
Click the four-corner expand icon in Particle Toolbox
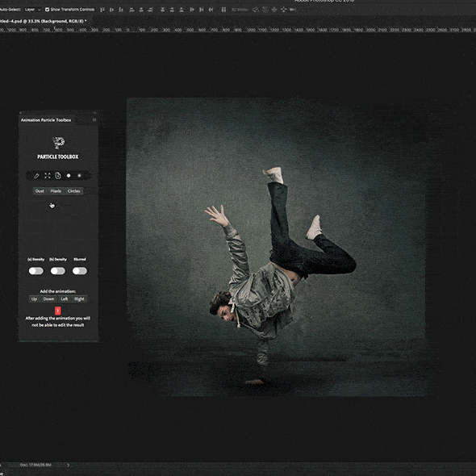coord(48,175)
